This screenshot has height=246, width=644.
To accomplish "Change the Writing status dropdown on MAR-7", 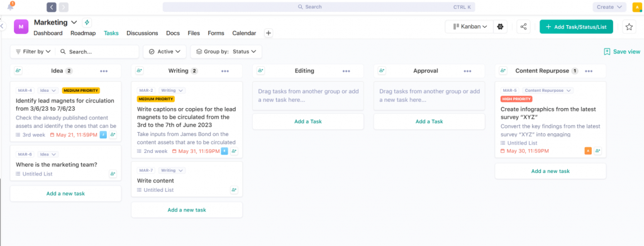I will pyautogui.click(x=172, y=170).
